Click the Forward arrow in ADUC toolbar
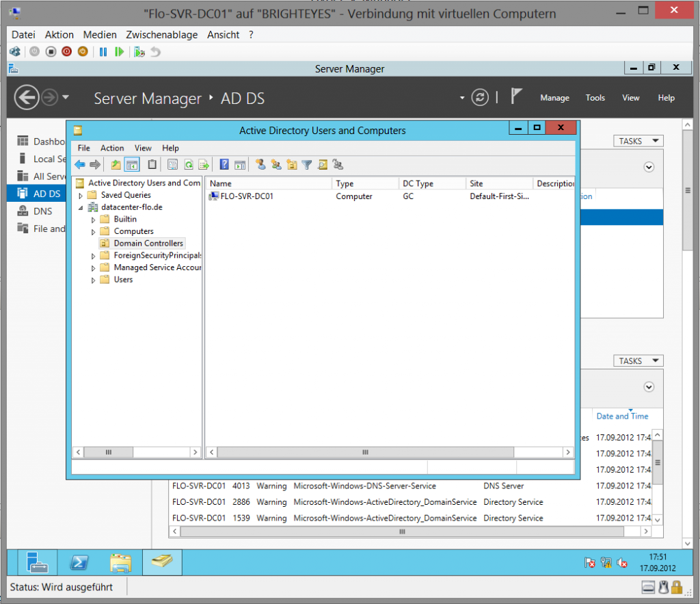The image size is (700, 604). pyautogui.click(x=95, y=165)
